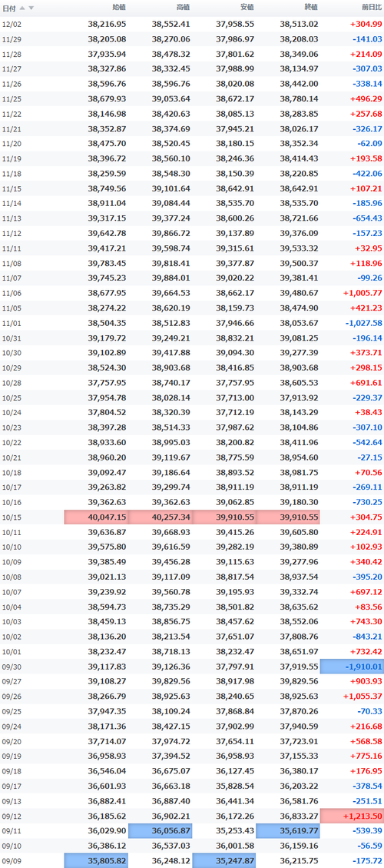Select the red highlighted +1,213.50 change cell
Screen dimensions: 384x868
(x=352, y=816)
